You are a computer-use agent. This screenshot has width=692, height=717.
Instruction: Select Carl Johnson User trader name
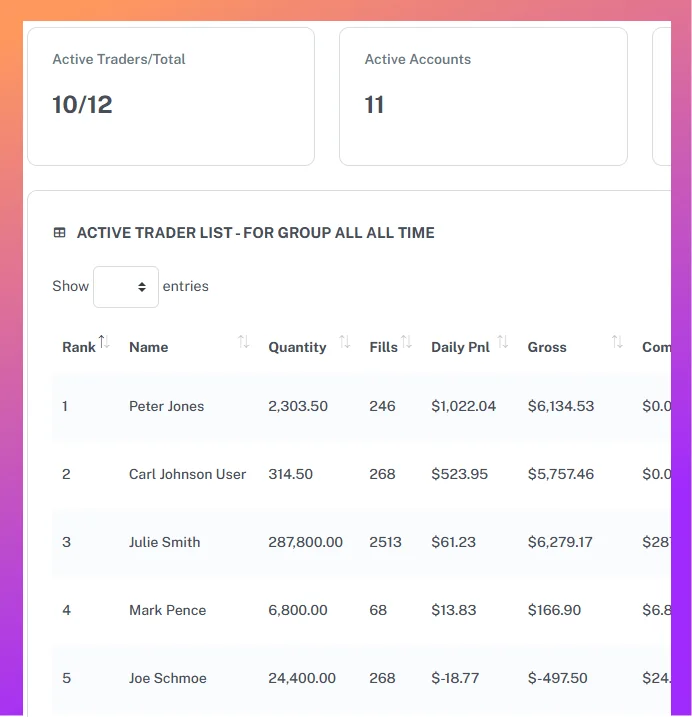click(x=187, y=474)
